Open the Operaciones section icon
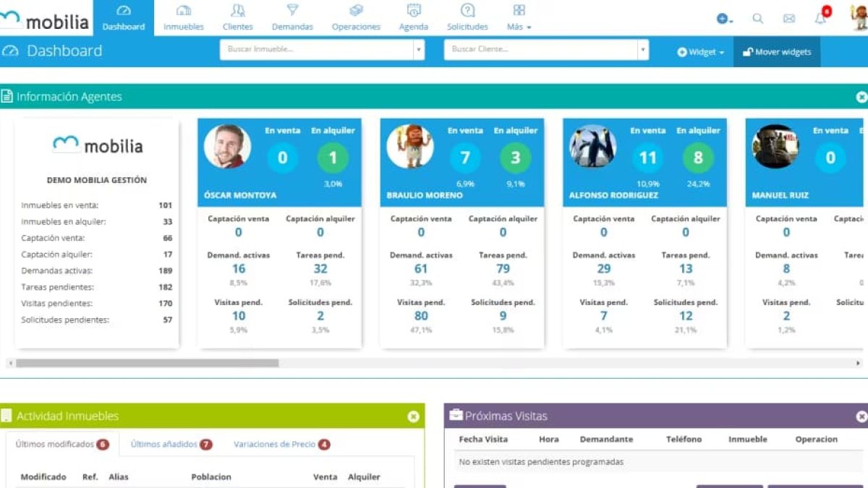This screenshot has height=488, width=868. point(356,11)
